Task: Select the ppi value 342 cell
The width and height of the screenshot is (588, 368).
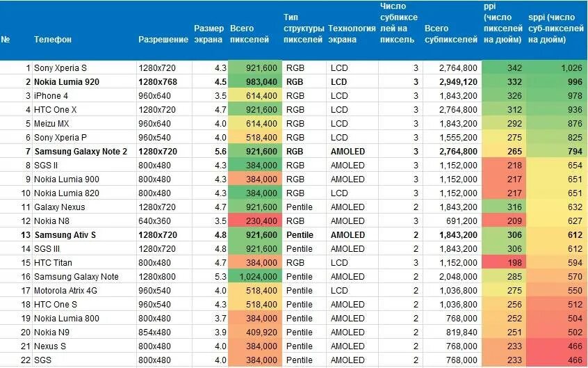Action: (504, 68)
